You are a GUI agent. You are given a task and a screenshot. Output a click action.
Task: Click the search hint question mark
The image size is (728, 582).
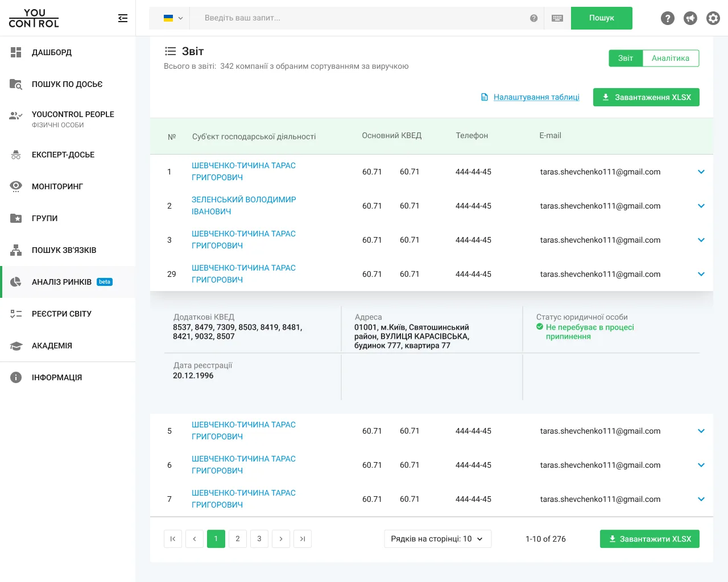click(533, 18)
